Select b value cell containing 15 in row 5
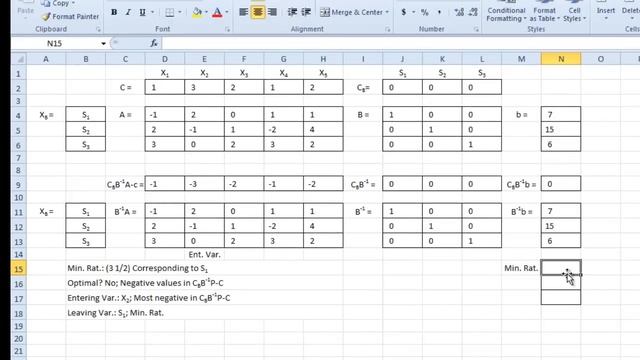 tap(561, 129)
